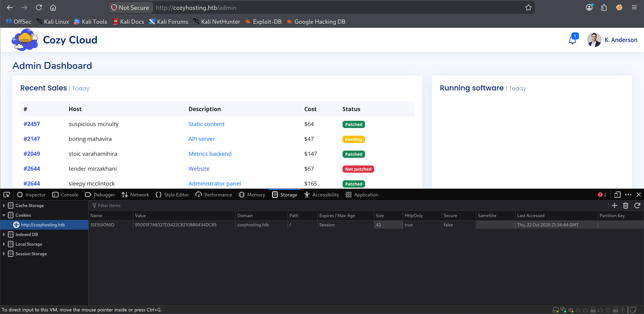Click the Filter Items input field
Viewport: 644px width, 314px height.
tap(348, 205)
